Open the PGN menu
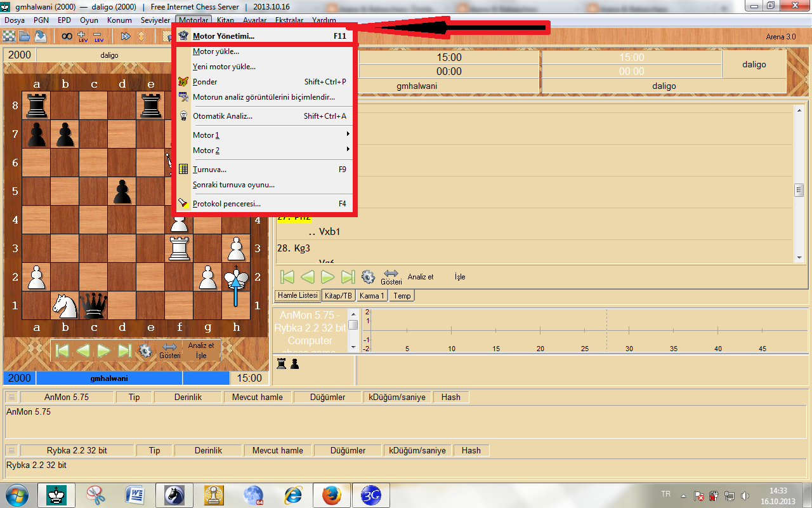812x508 pixels. pyautogui.click(x=41, y=20)
